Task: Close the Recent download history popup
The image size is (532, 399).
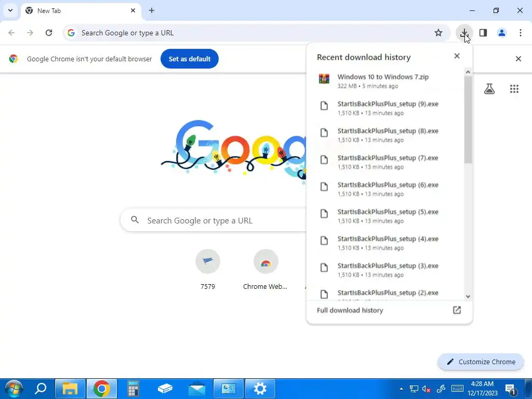Action: [457, 56]
